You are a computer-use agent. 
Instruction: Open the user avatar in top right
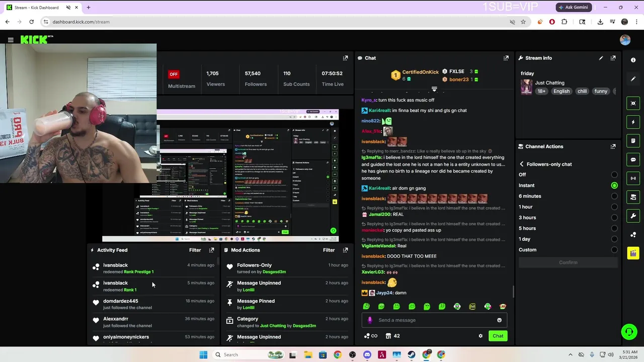coord(625,40)
